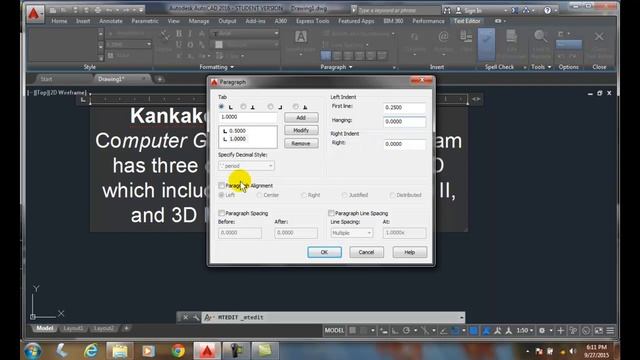
Task: Toggle ortho mode icon in status bar
Action: click(x=395, y=331)
